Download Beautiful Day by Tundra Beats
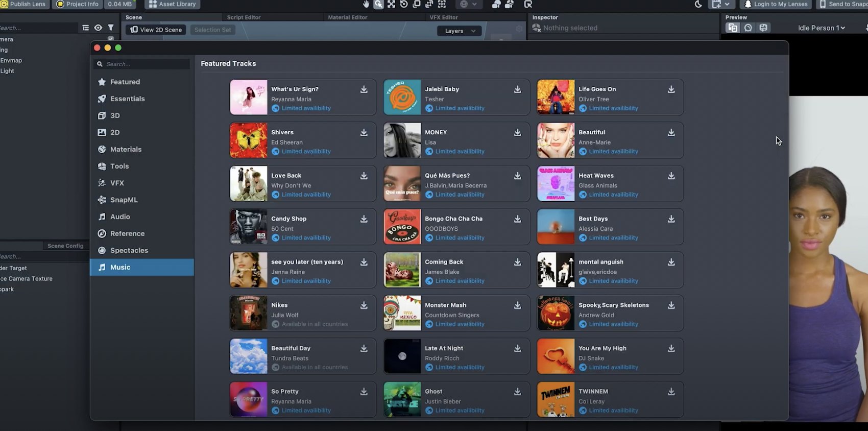The image size is (868, 431). 364,348
